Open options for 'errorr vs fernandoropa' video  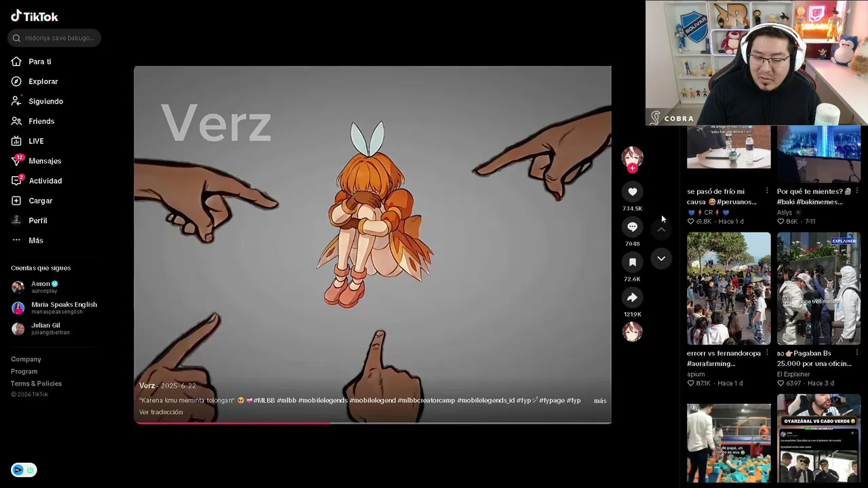[x=767, y=353]
